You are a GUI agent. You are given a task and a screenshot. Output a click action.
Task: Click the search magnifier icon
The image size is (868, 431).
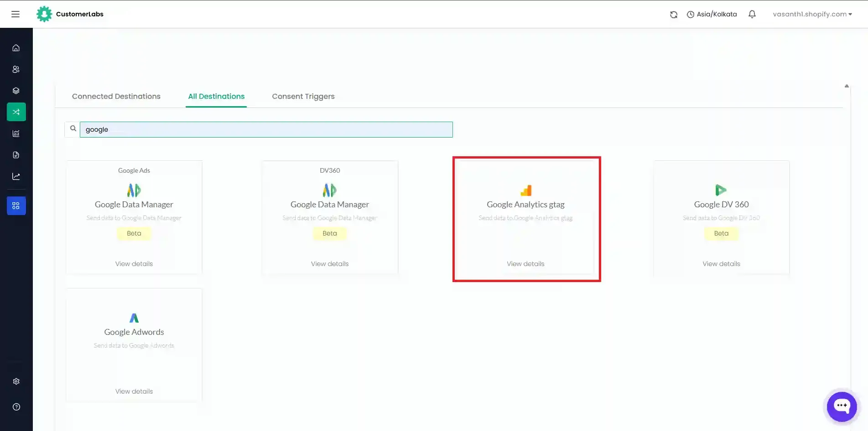[73, 129]
